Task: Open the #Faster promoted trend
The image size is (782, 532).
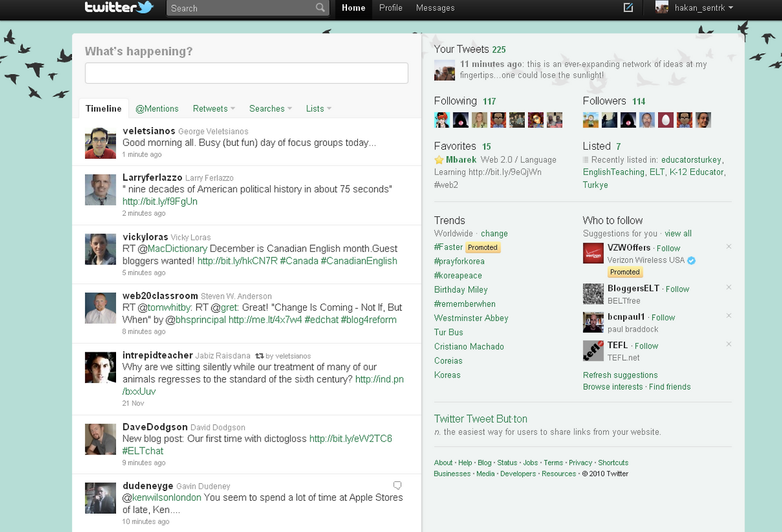Action: click(x=448, y=247)
